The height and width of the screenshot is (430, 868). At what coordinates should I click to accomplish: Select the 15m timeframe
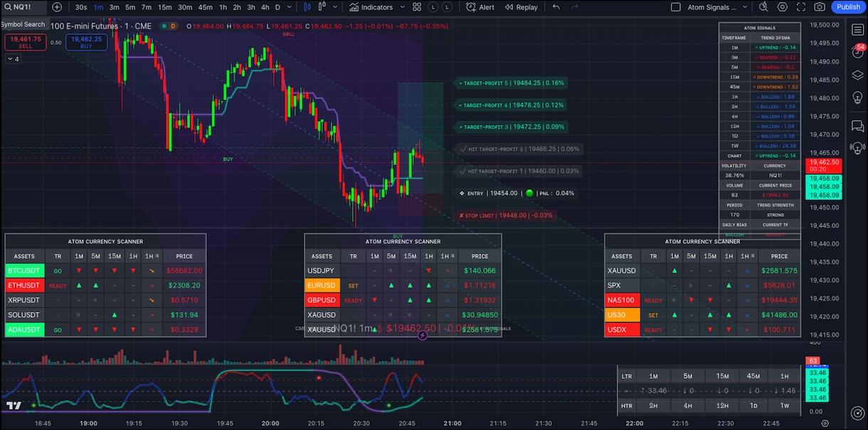164,7
